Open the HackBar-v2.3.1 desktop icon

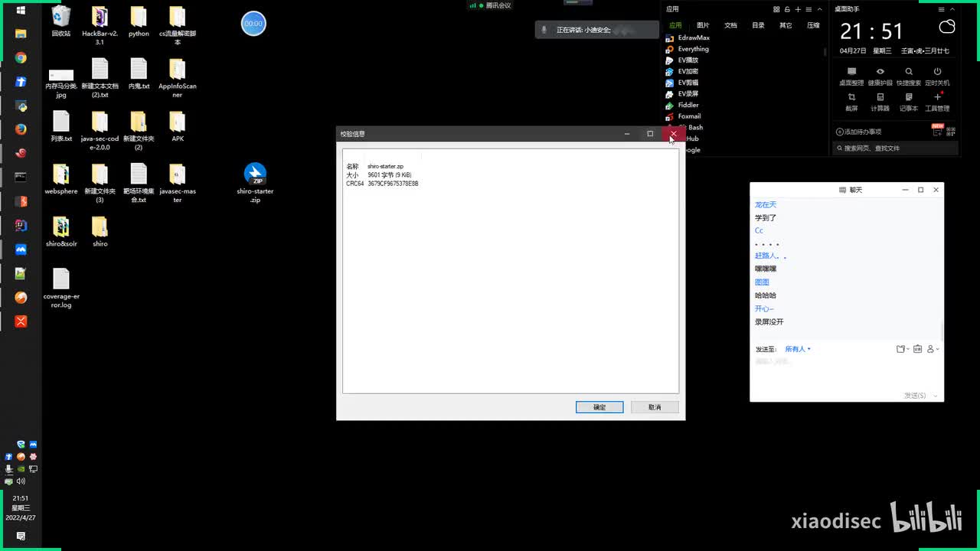pyautogui.click(x=100, y=25)
